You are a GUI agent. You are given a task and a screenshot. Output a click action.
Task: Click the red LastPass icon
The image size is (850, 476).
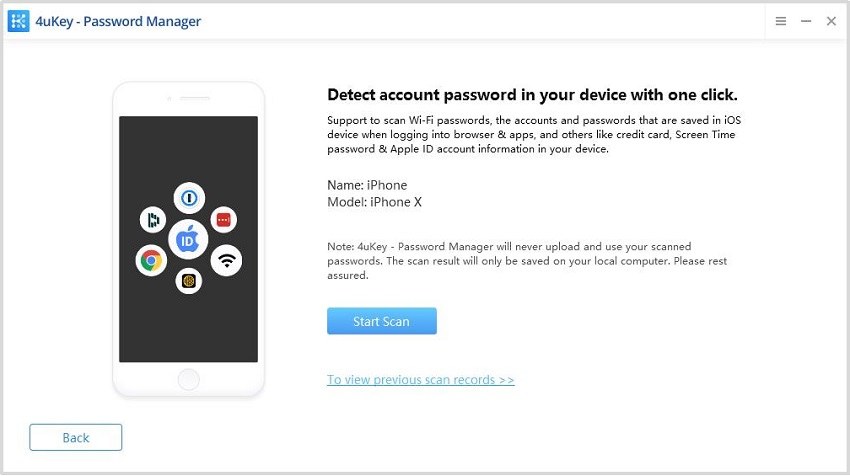point(223,218)
